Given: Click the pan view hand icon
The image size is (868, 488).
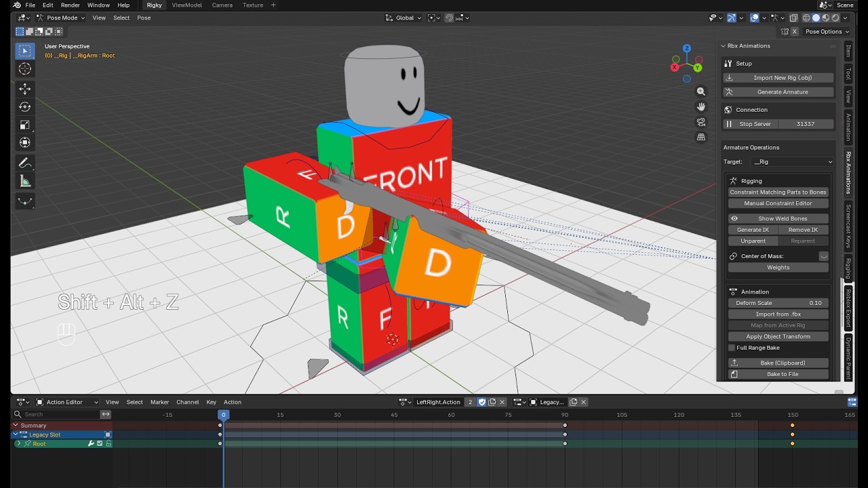Looking at the screenshot, I should 701,106.
